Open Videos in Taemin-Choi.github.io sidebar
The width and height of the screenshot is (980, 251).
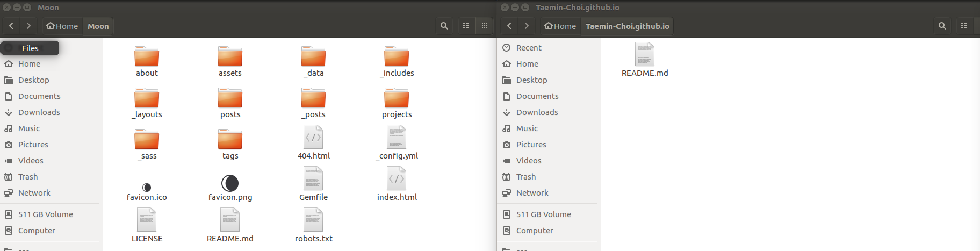pos(547,161)
